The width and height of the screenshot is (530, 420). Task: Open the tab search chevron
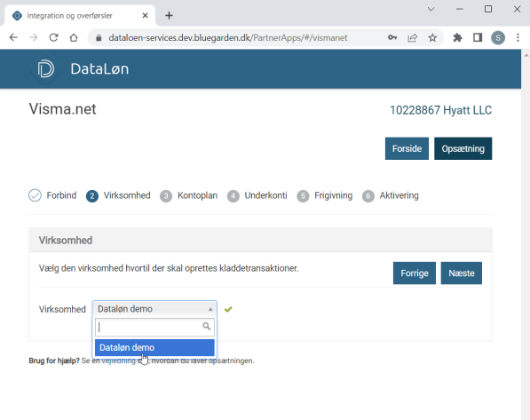[431, 9]
